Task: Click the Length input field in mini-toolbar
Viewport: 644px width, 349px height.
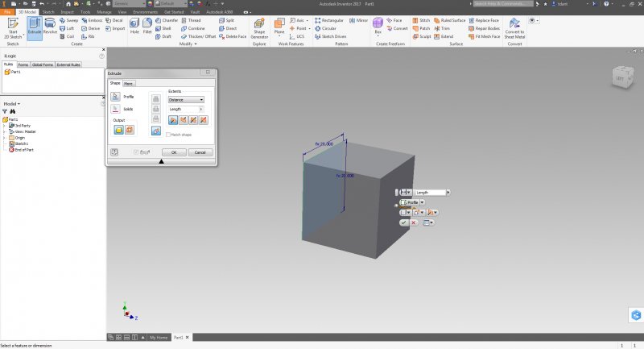Action: [x=430, y=193]
